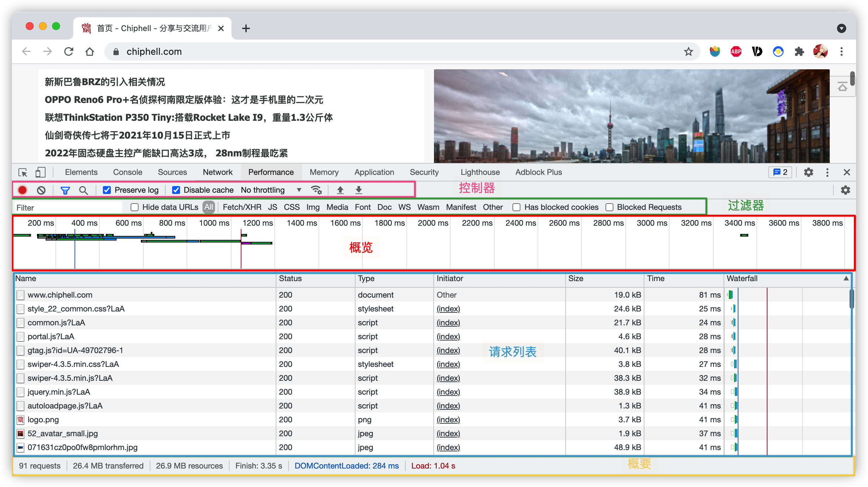
Task: Select the inspect element picker icon
Action: coord(22,173)
